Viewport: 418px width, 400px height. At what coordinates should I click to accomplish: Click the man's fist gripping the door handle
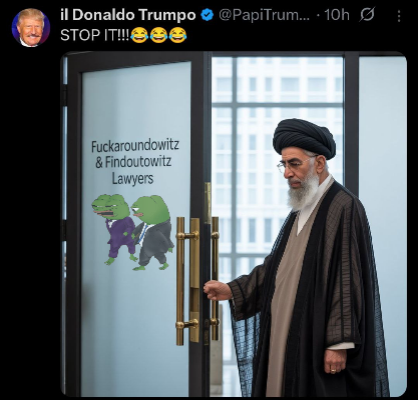(x=217, y=290)
